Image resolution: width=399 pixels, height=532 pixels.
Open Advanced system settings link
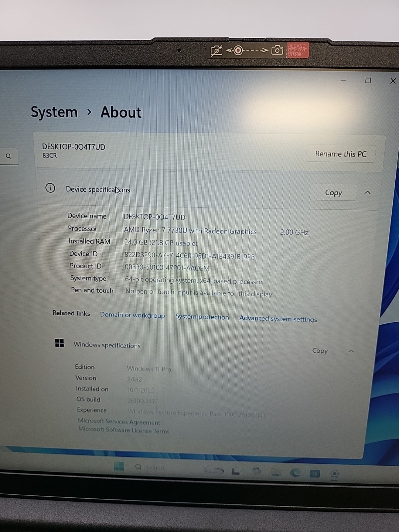coord(278,319)
